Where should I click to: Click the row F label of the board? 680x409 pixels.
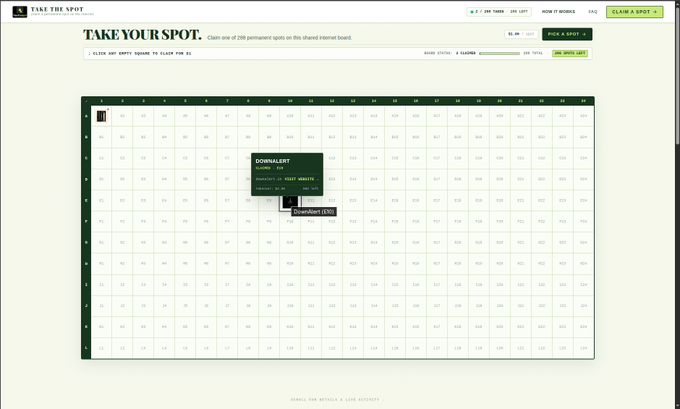click(86, 222)
